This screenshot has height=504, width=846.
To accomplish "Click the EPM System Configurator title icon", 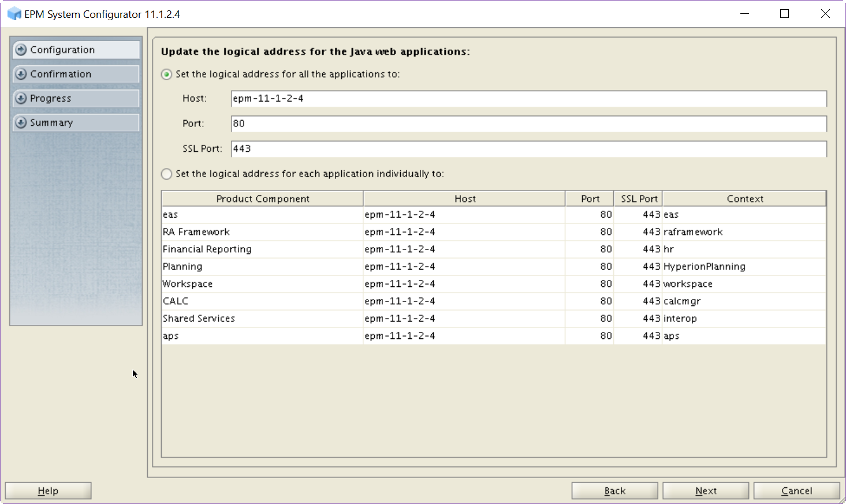I will pyautogui.click(x=14, y=14).
